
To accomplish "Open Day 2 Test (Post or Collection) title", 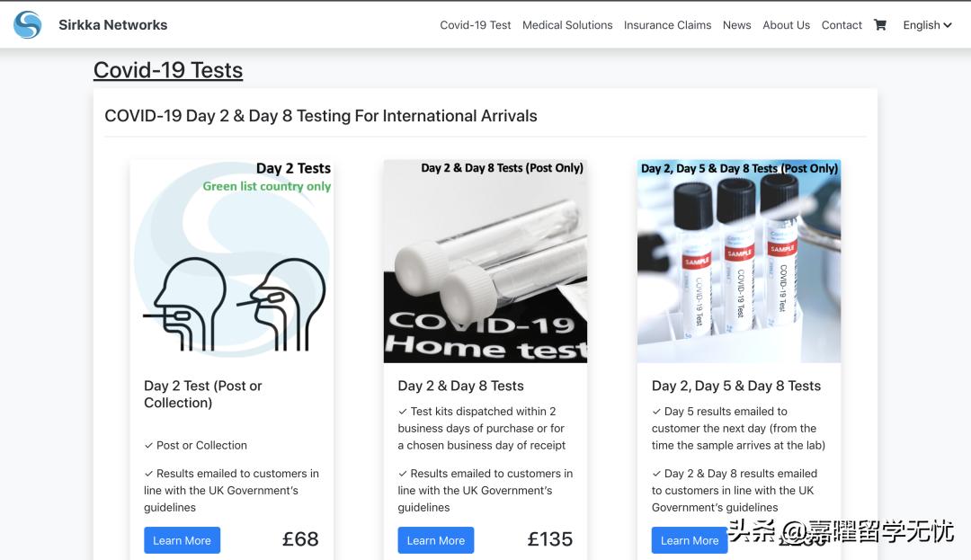I will 203,395.
